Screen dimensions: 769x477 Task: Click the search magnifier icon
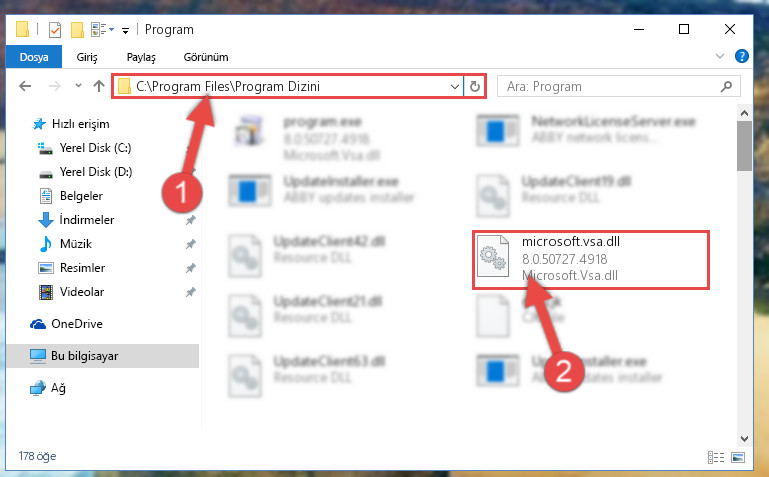point(726,87)
